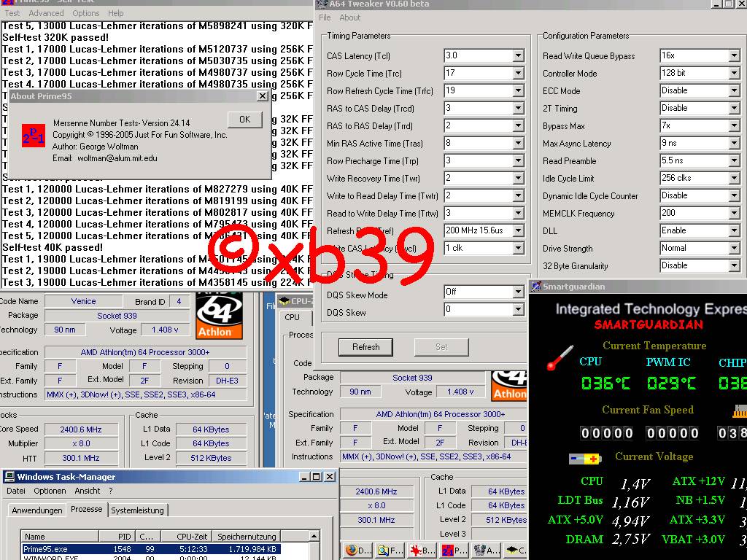Sort processes by the Name column header

(60, 537)
